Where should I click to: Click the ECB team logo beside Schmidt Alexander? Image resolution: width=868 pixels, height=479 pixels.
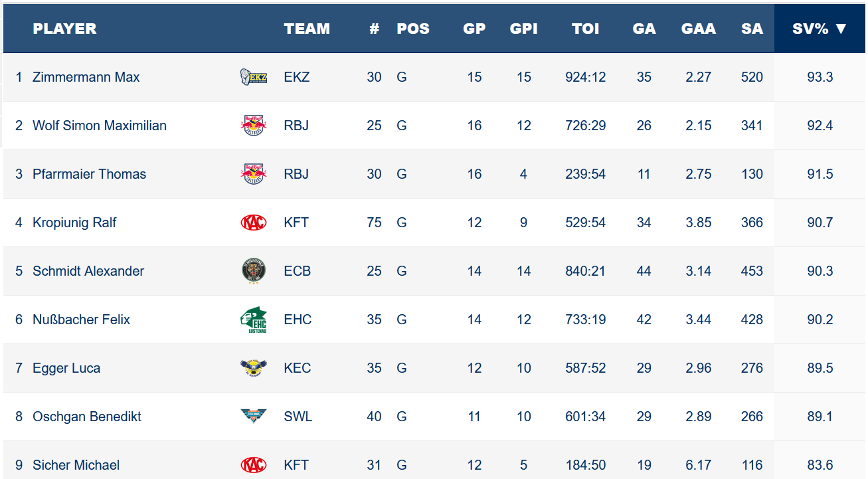253,271
